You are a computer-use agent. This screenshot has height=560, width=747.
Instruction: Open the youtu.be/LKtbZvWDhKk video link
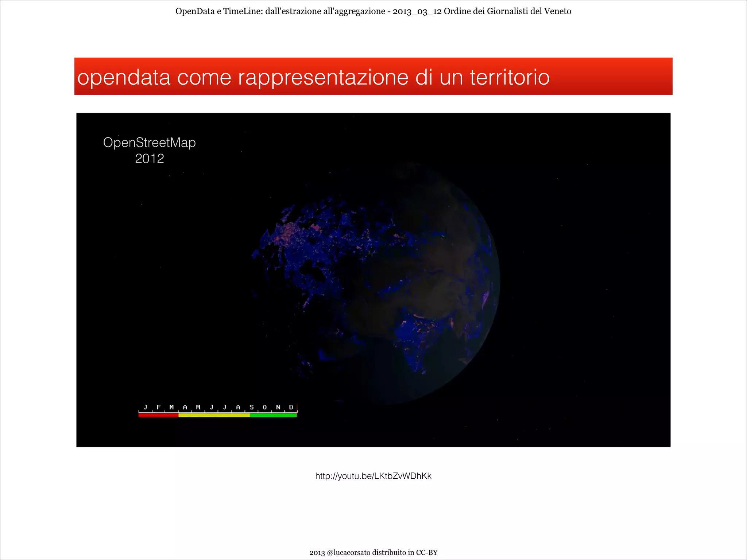[x=373, y=476]
